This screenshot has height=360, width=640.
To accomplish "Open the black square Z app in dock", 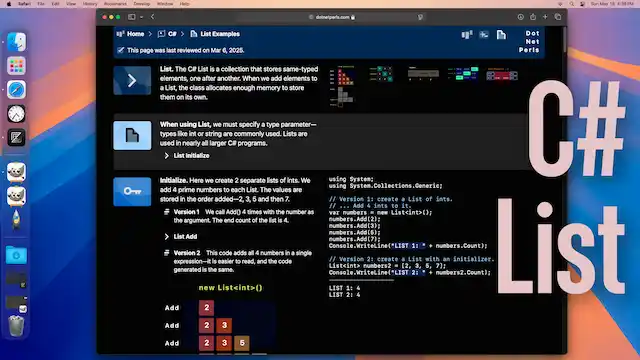I will pos(16,138).
